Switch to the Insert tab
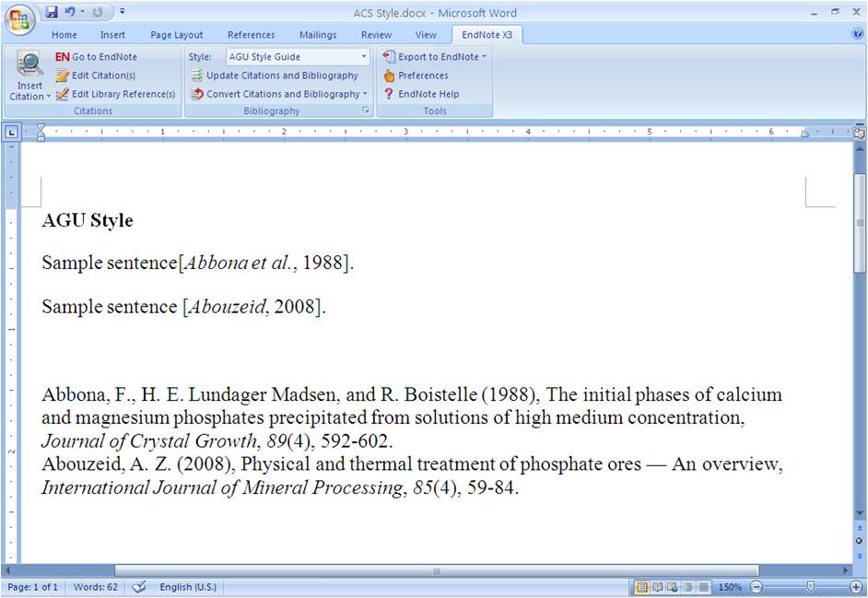 pyautogui.click(x=112, y=35)
